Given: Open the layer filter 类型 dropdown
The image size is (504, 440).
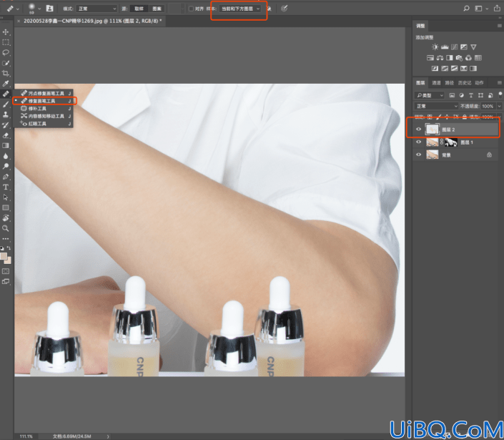Looking at the screenshot, I should tap(430, 95).
